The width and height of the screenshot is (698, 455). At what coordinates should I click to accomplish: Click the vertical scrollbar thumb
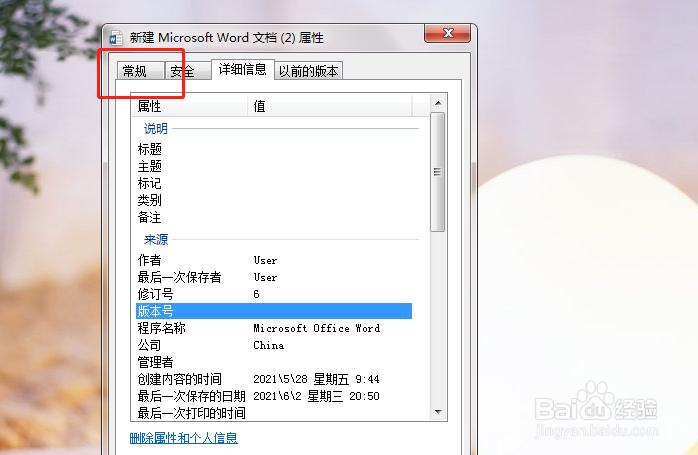[x=438, y=172]
